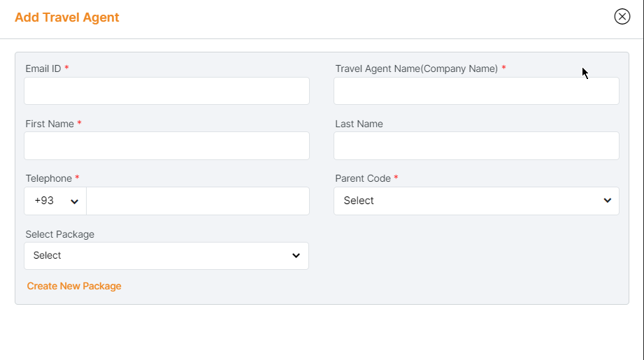The width and height of the screenshot is (644, 360).
Task: Click into the Travel Agent Name field
Action: [x=476, y=91]
